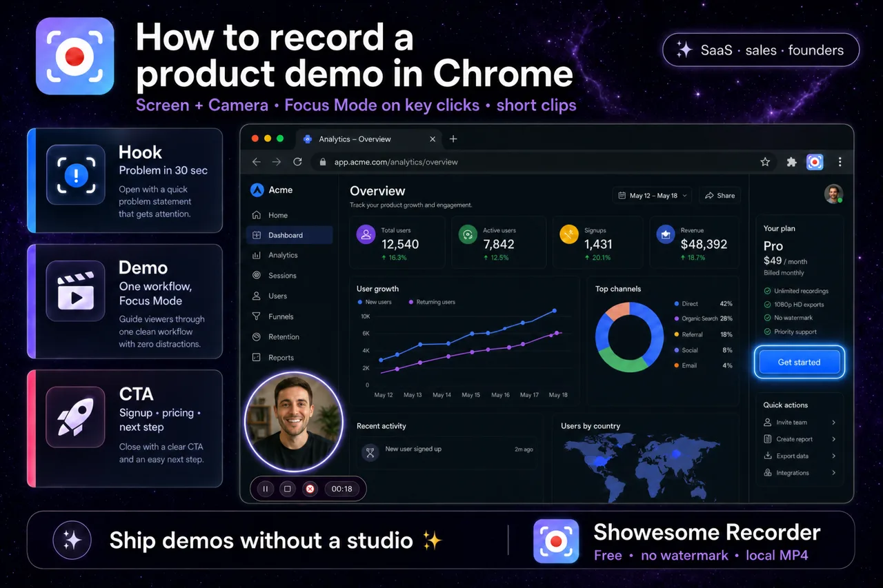The height and width of the screenshot is (588, 883).
Task: Click the $48,392 revenue value
Action: tap(704, 244)
